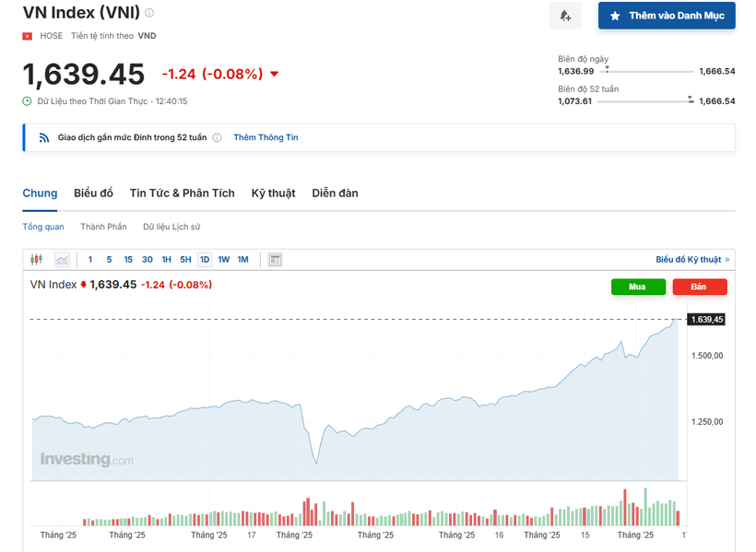This screenshot has height=552, width=756.
Task: Switch chart to candlestick view
Action: (36, 259)
